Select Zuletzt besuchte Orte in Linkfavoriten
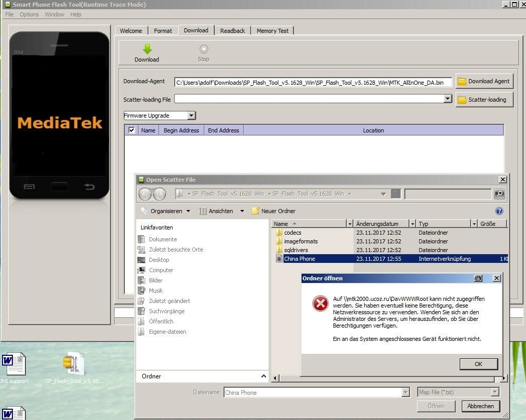The image size is (526, 420). point(176,250)
